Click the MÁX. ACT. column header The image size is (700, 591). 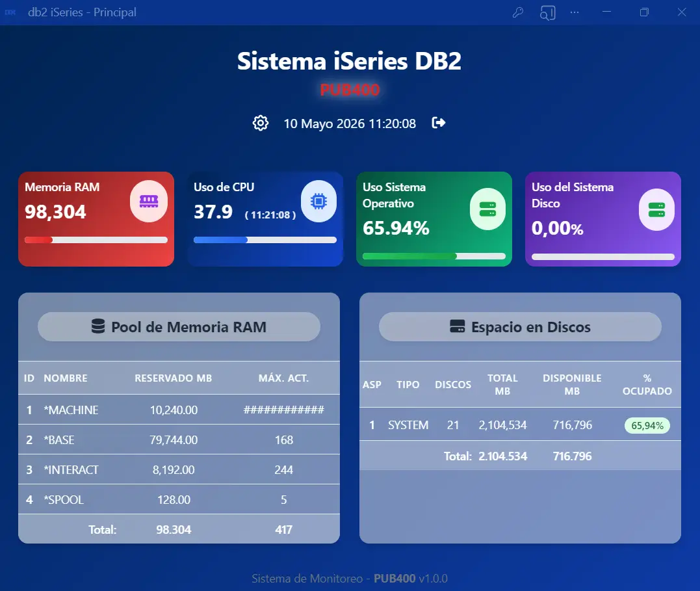[283, 378]
